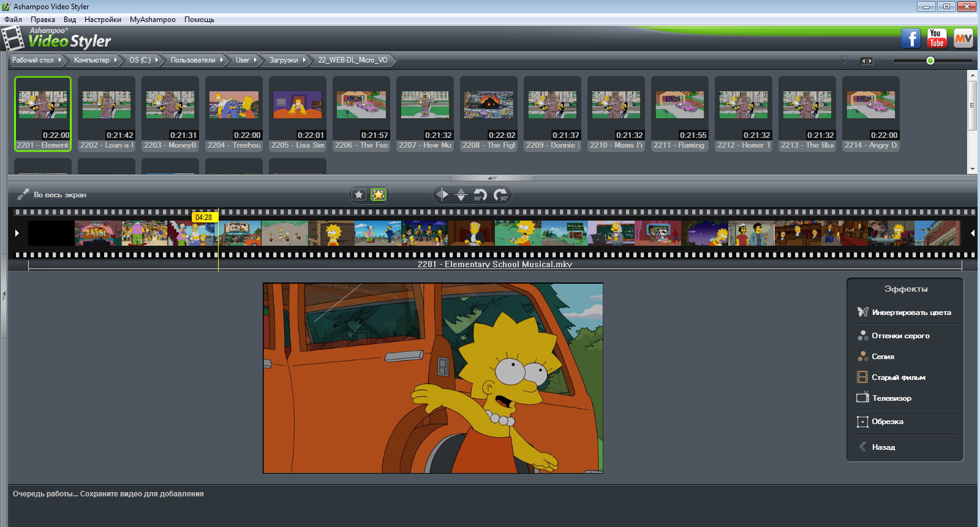
Task: Click the grey star button
Action: [360, 195]
